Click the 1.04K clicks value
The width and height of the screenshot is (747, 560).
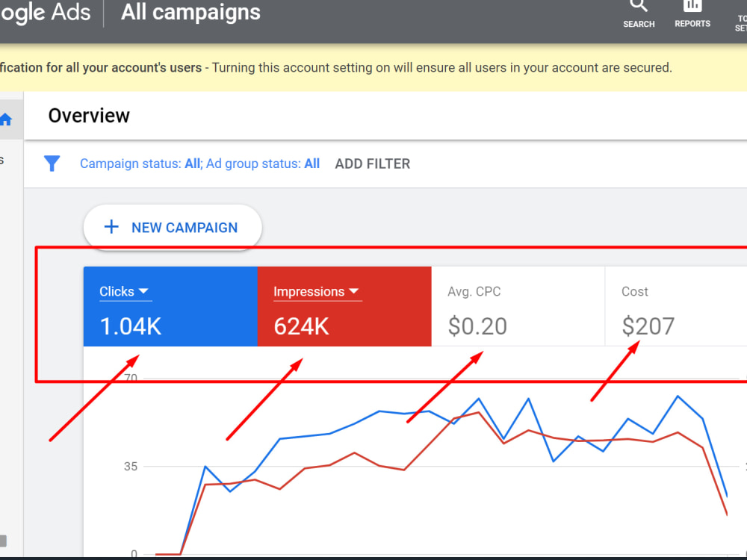coord(131,327)
